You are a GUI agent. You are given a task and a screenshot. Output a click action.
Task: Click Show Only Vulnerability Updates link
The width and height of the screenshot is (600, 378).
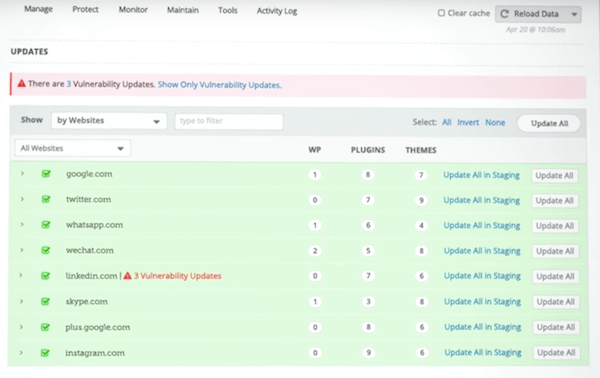pos(219,85)
